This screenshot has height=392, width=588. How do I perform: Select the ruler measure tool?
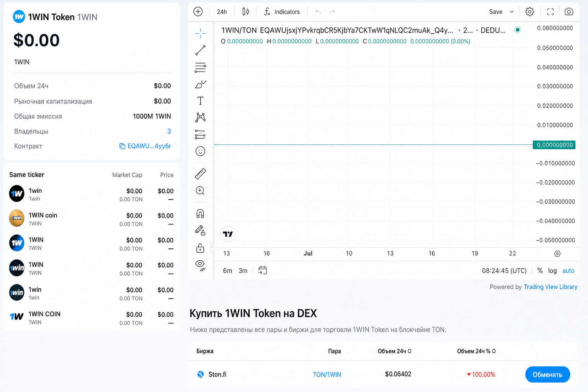point(200,174)
